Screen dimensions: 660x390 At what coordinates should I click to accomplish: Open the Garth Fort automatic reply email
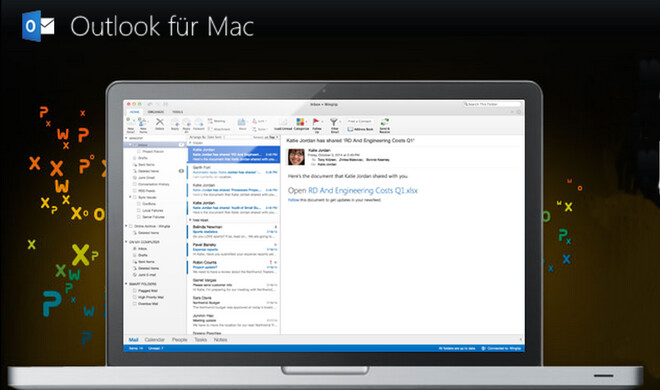coord(234,172)
